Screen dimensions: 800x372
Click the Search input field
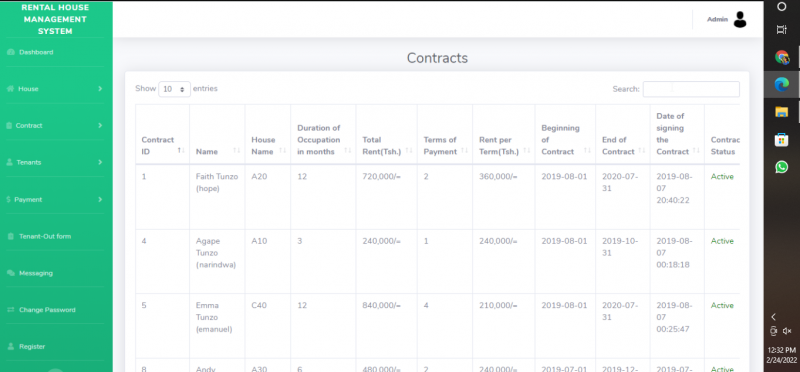691,89
